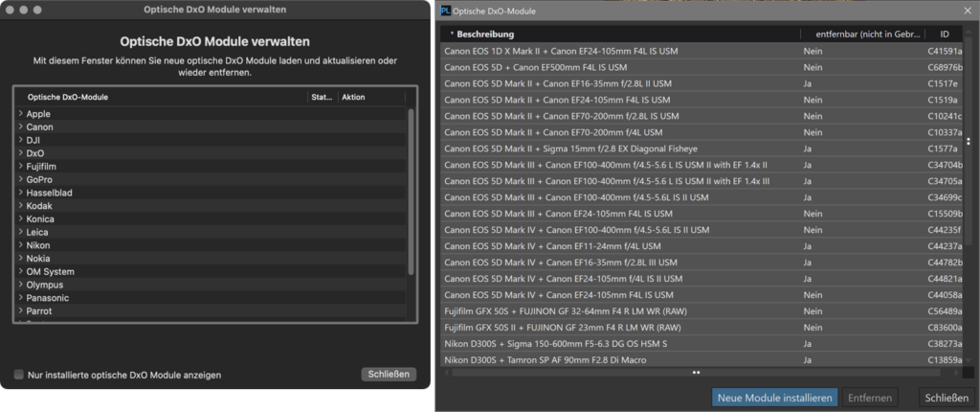The image size is (980, 412).
Task: Click ID cell C44237a
Action: [x=945, y=246]
